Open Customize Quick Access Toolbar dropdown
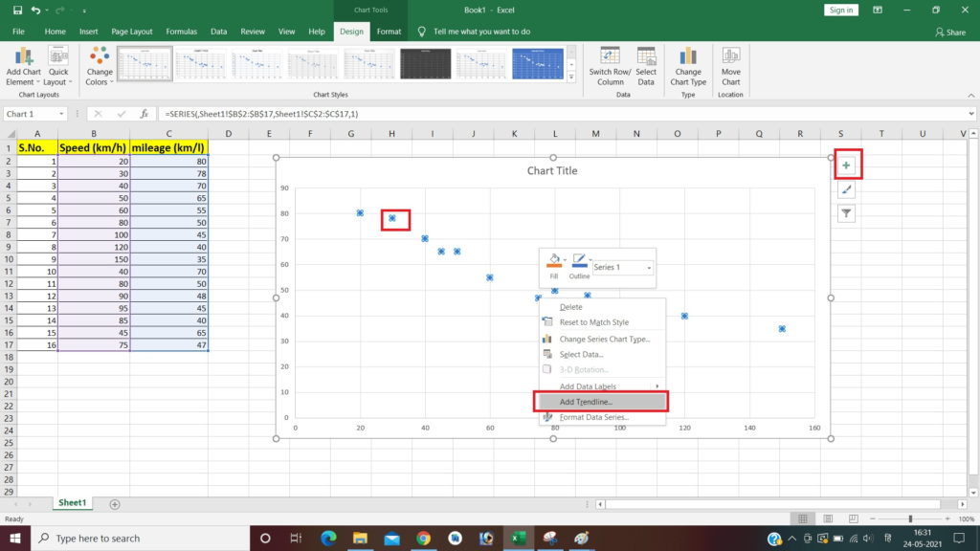 tap(84, 11)
